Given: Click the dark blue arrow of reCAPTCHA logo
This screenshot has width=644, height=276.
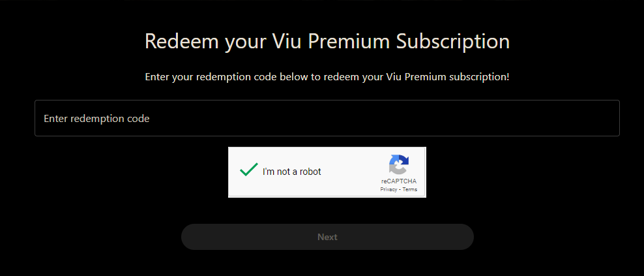Looking at the screenshot, I should point(404,161).
